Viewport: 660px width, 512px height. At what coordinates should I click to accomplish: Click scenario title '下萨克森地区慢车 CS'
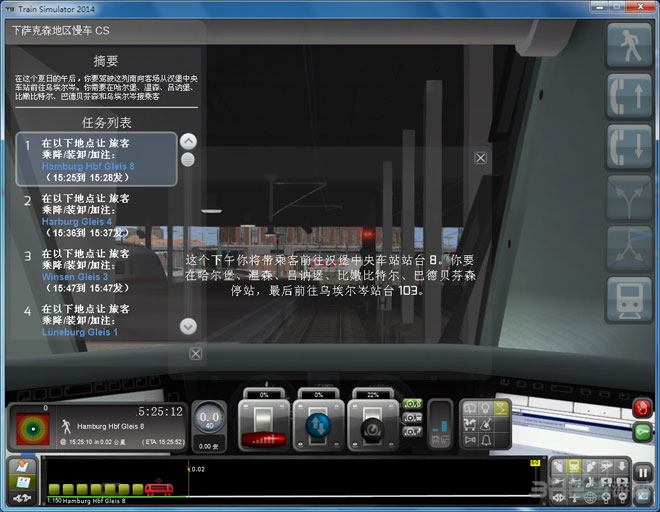click(61, 30)
